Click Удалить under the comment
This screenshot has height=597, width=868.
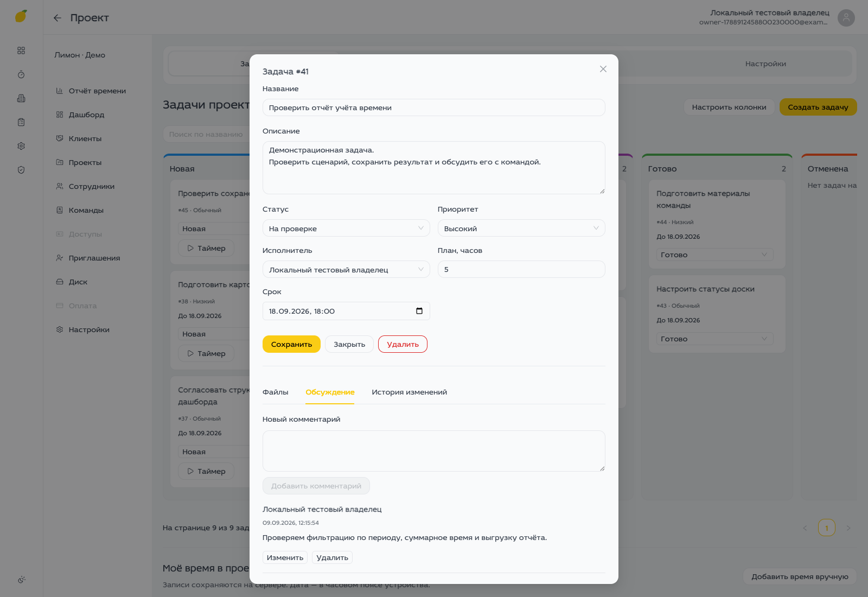(332, 557)
